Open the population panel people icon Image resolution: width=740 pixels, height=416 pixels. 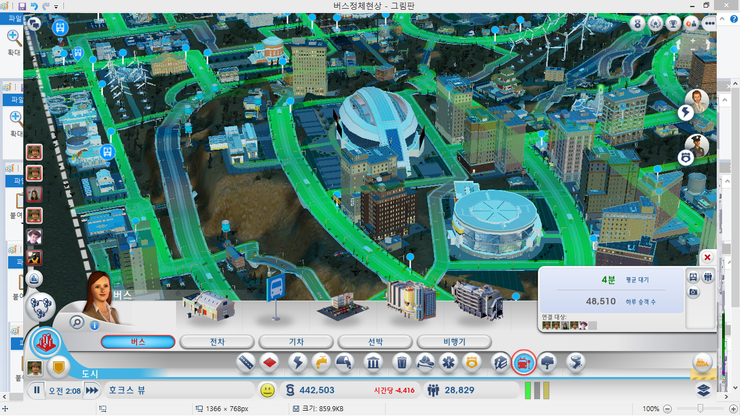pyautogui.click(x=433, y=390)
